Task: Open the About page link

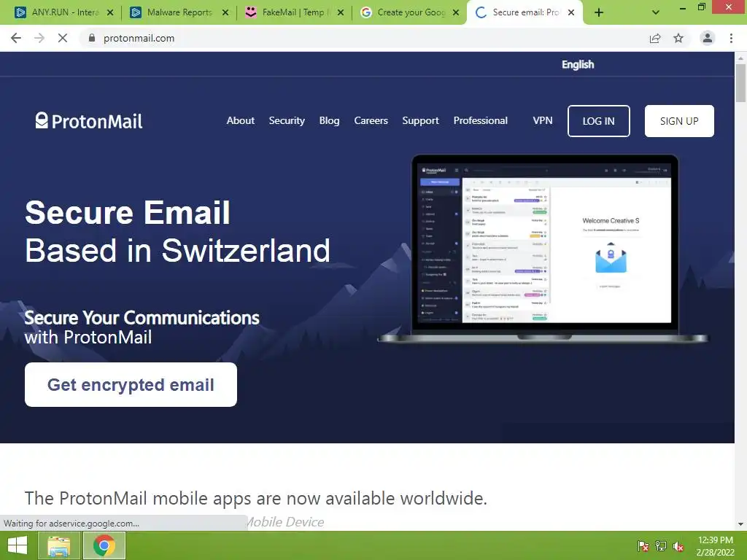Action: tap(241, 120)
